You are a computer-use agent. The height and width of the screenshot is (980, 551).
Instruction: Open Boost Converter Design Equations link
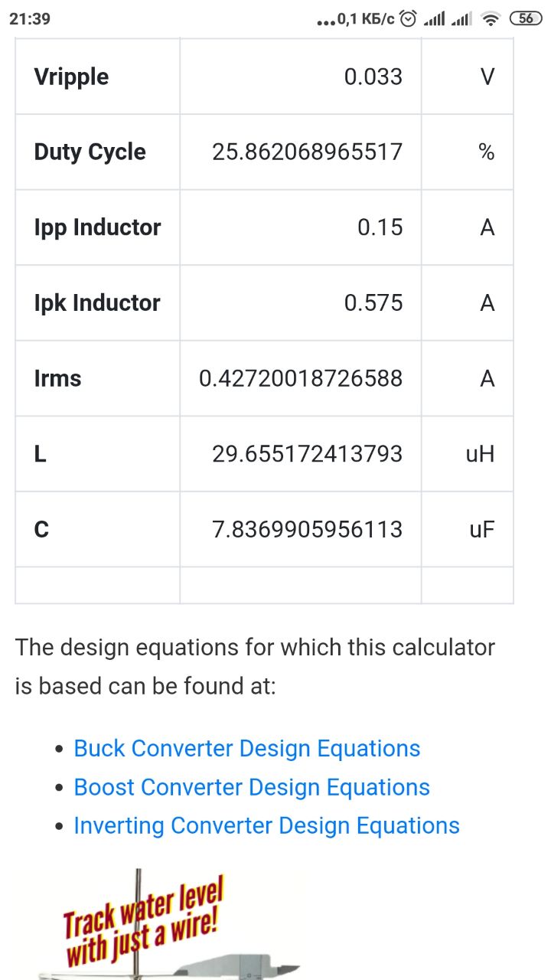pos(251,787)
